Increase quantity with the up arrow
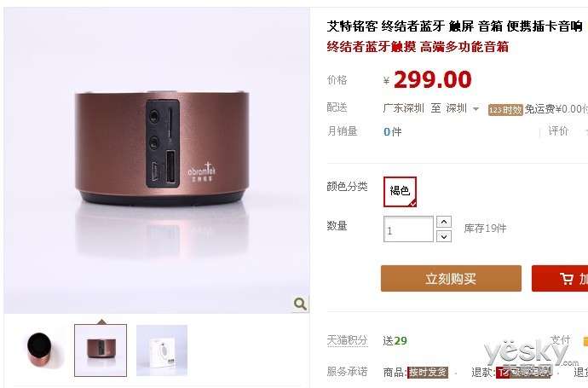 coord(444,222)
